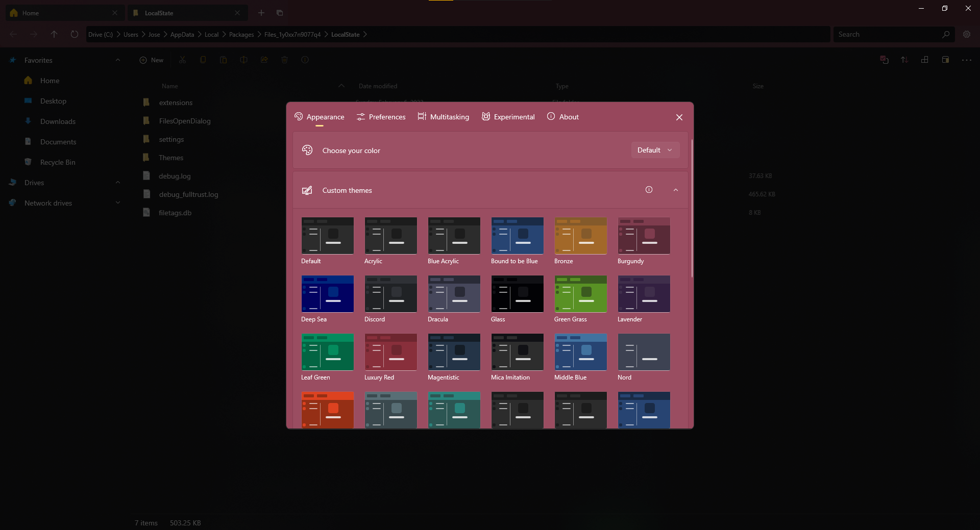Open the About tab

(562, 117)
